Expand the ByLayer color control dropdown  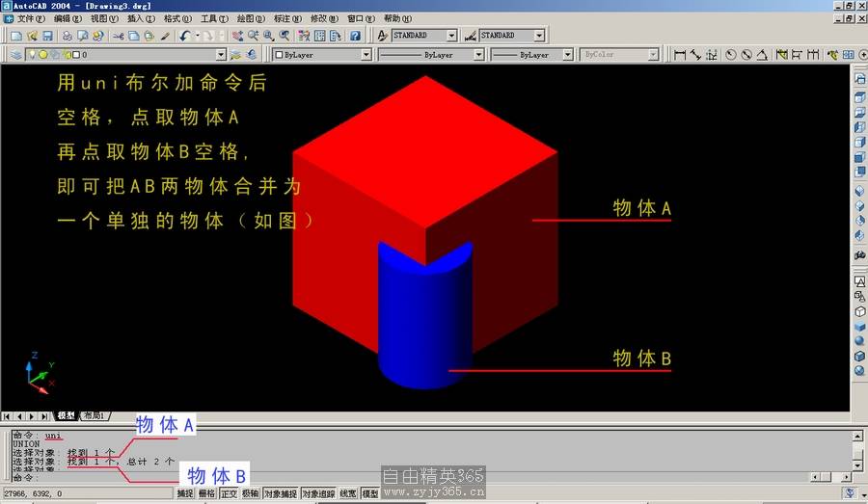[366, 55]
